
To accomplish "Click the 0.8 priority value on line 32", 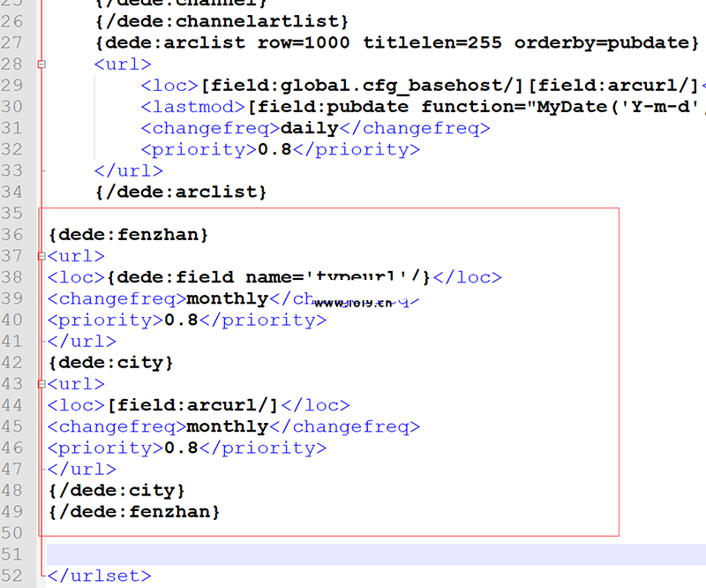I will point(274,149).
